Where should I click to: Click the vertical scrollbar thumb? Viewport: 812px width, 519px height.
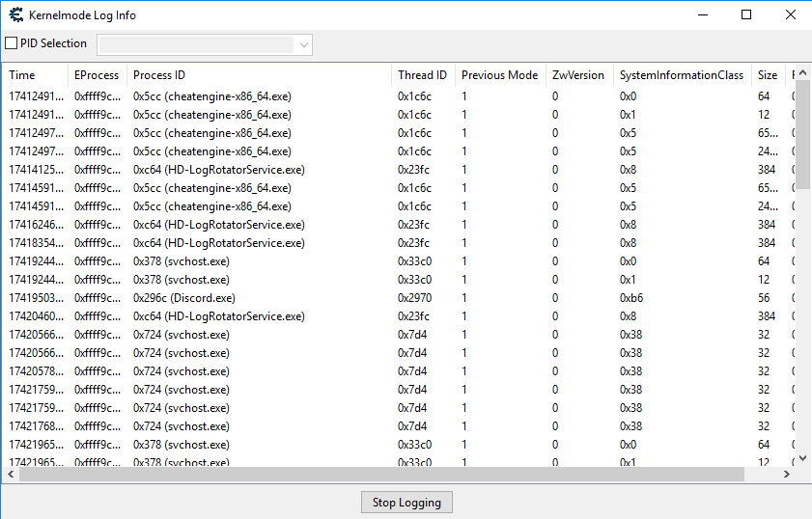click(802, 135)
